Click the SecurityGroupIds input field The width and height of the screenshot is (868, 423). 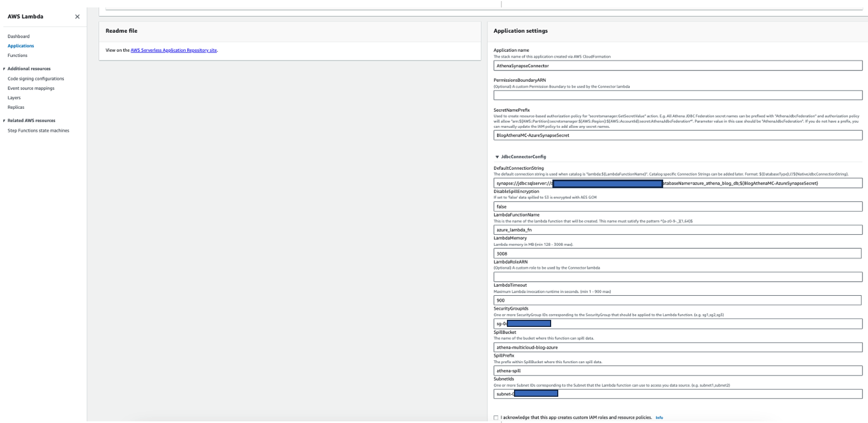[x=678, y=324]
